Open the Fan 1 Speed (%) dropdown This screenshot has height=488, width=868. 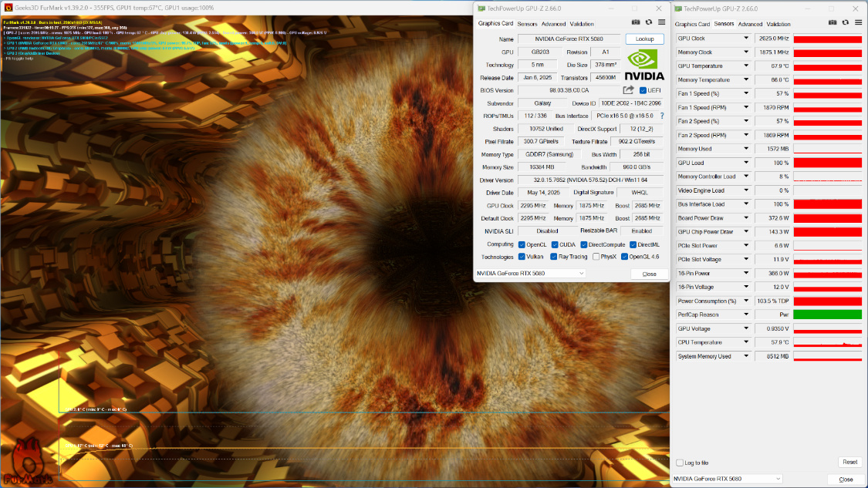point(745,93)
